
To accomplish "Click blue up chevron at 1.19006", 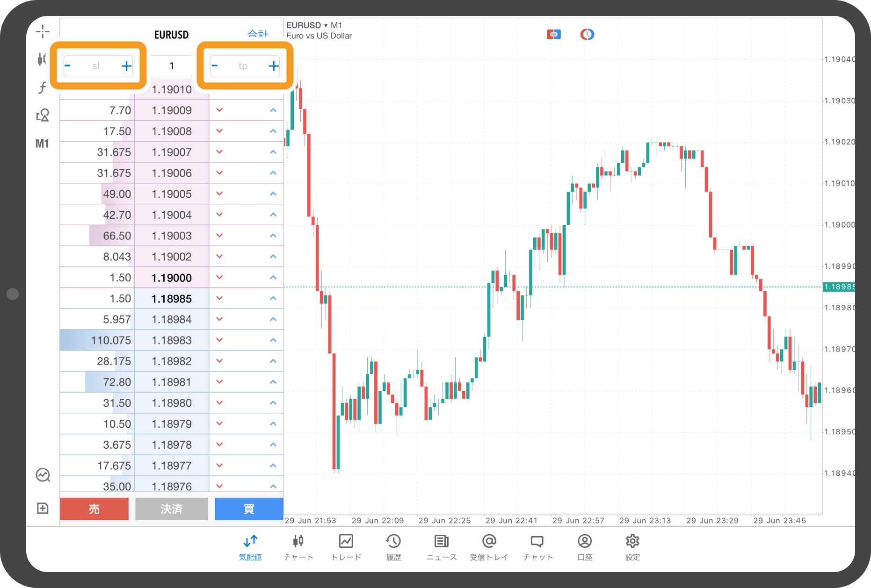I will [273, 173].
